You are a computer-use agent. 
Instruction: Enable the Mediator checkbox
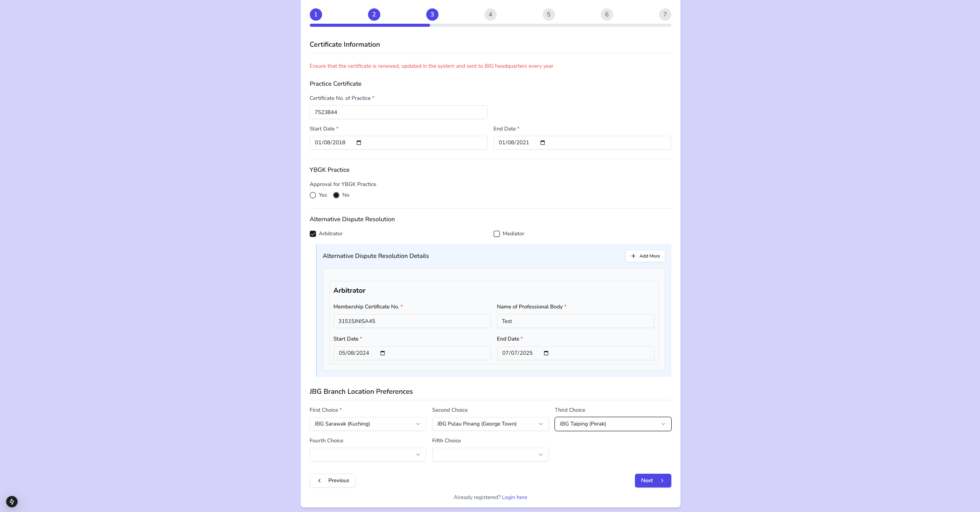point(497,234)
